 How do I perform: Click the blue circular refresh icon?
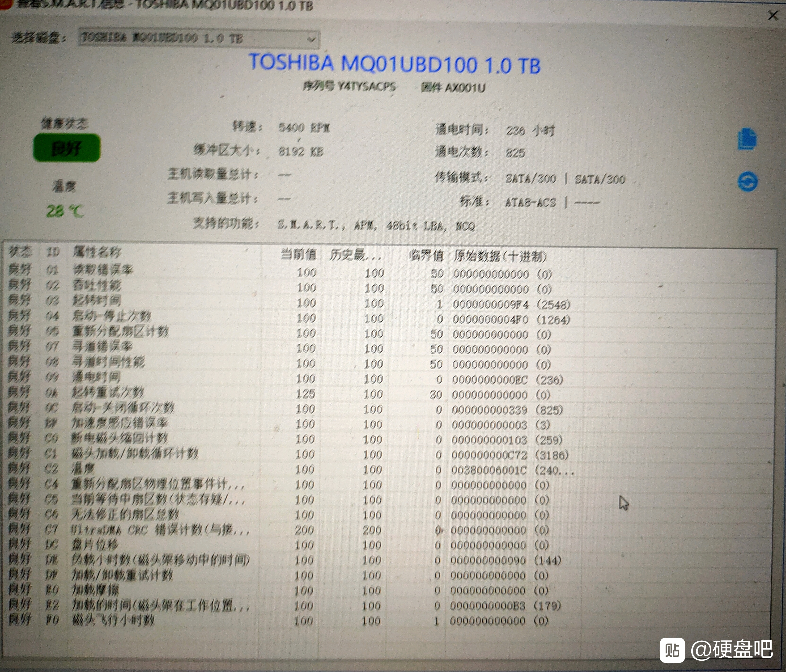(x=748, y=182)
